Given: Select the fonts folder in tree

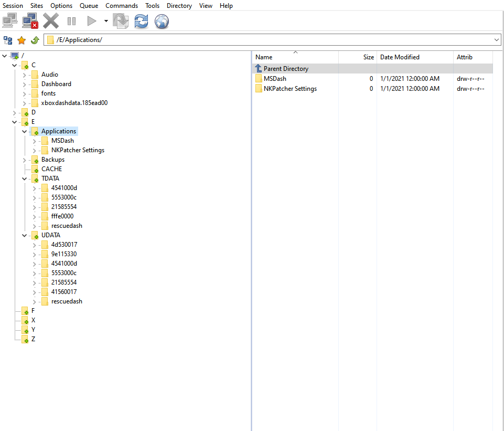Looking at the screenshot, I should (48, 93).
